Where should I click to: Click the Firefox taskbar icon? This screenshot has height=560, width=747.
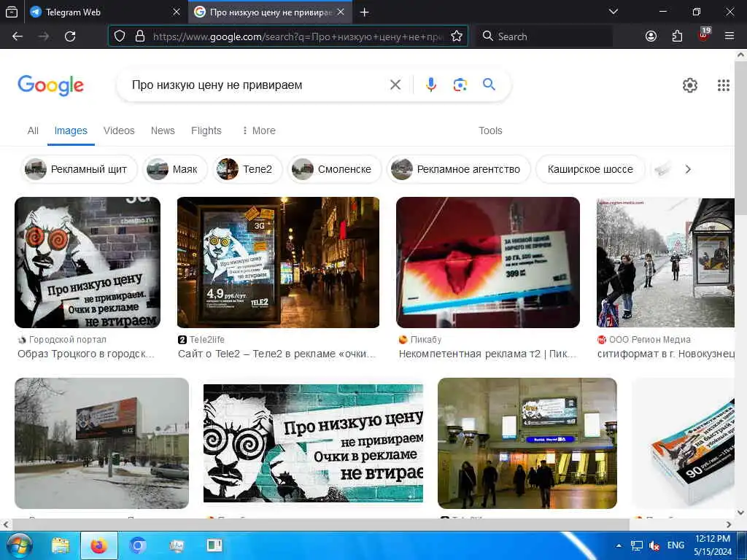click(x=99, y=545)
